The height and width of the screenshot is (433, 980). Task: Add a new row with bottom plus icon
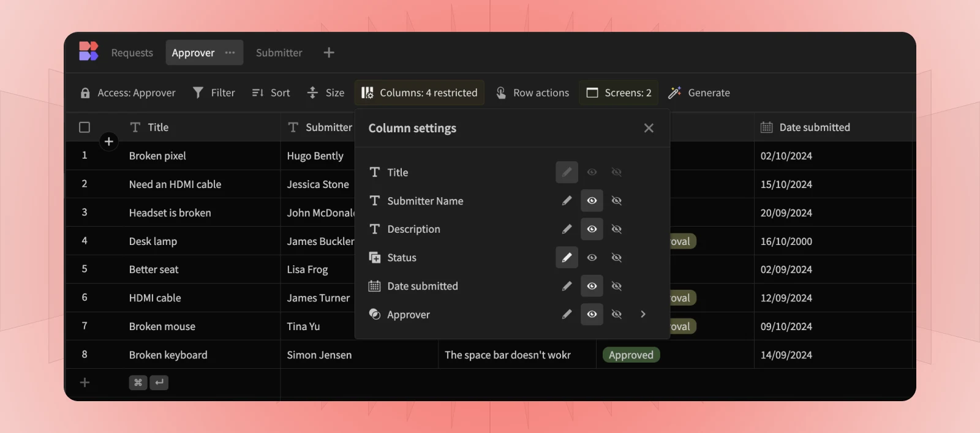point(85,383)
